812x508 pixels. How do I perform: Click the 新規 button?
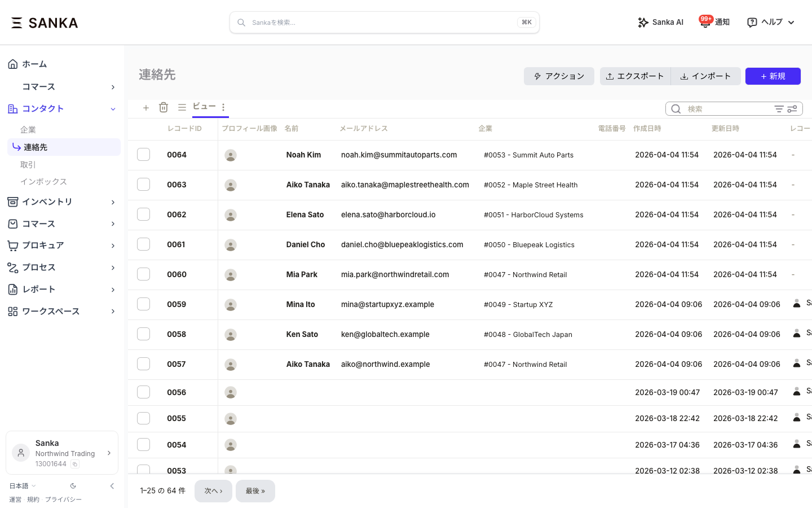point(773,76)
